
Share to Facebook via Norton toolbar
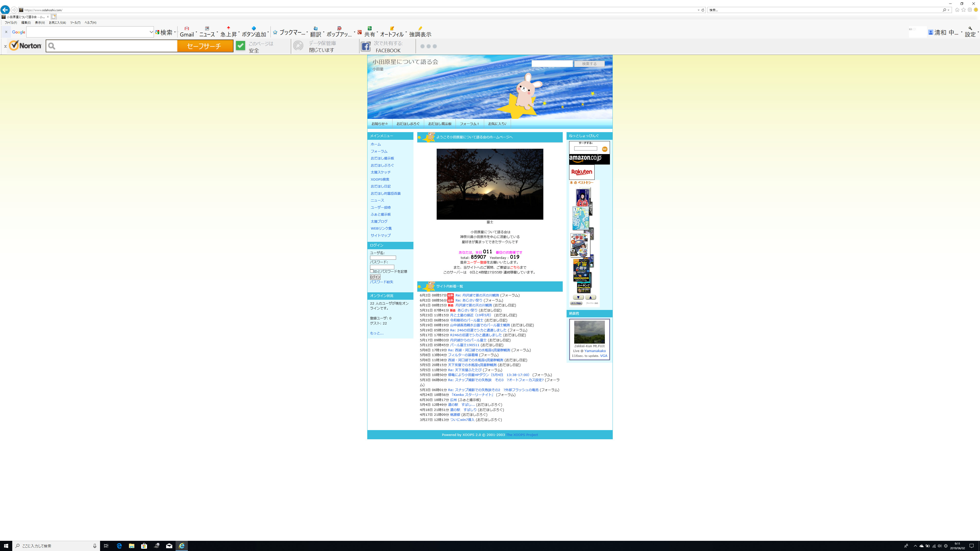366,46
